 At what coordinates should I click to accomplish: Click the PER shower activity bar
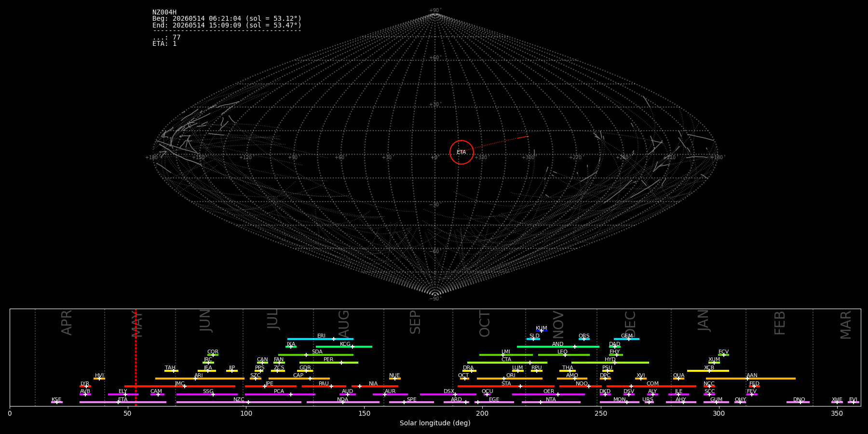click(x=329, y=363)
